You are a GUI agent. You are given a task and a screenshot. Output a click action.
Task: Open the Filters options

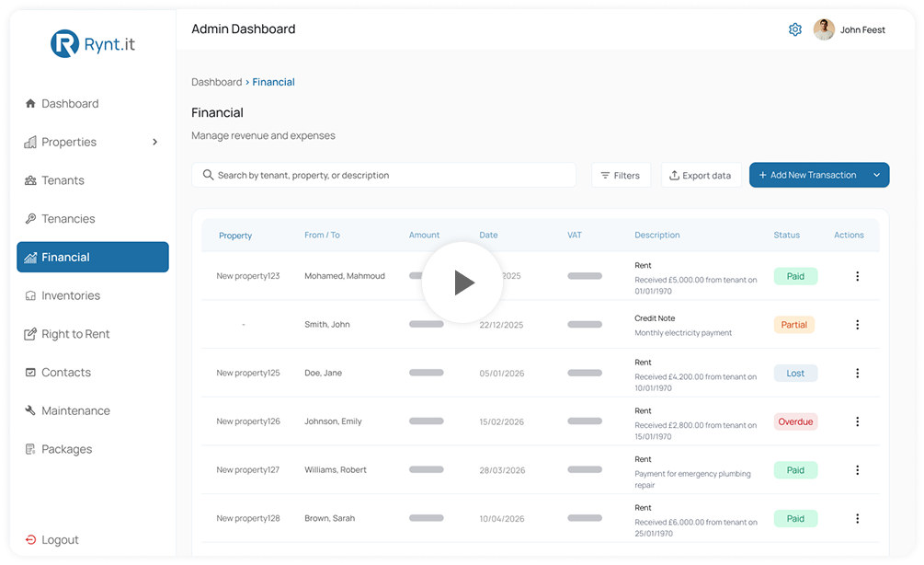point(621,175)
